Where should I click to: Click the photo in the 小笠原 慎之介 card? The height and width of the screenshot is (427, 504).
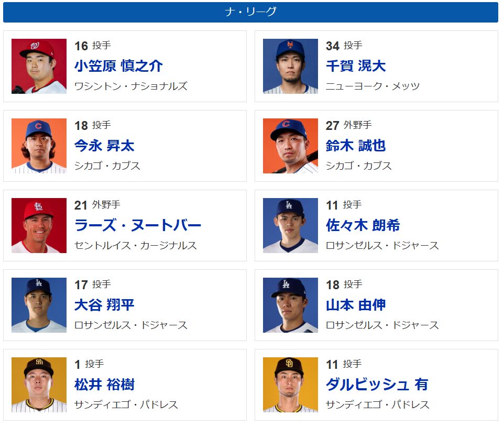39,66
